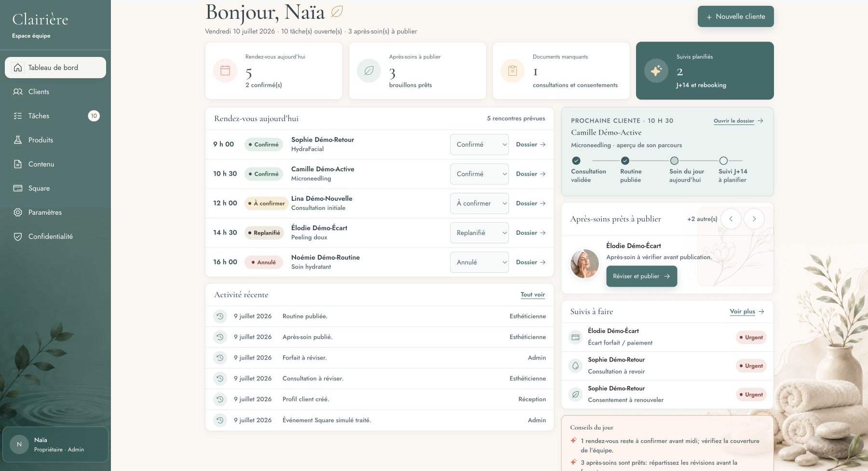
Task: Open À confirmer dropdown for Lina Démo-Nouvelle
Action: pyautogui.click(x=479, y=203)
